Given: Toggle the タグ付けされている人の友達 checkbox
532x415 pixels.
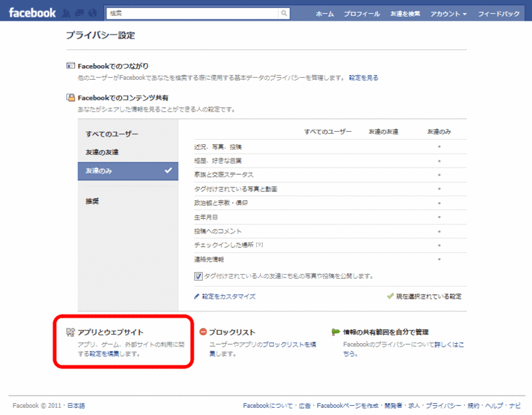Looking at the screenshot, I should (x=198, y=276).
